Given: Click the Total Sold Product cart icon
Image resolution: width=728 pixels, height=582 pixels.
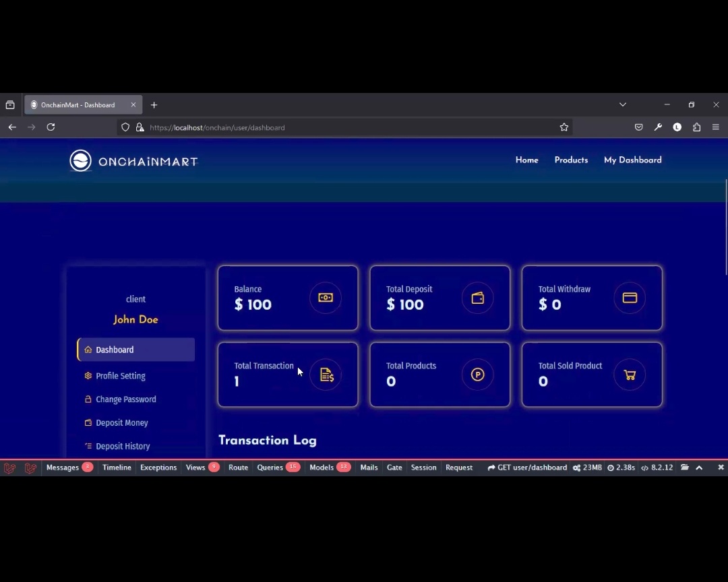Looking at the screenshot, I should coord(630,375).
